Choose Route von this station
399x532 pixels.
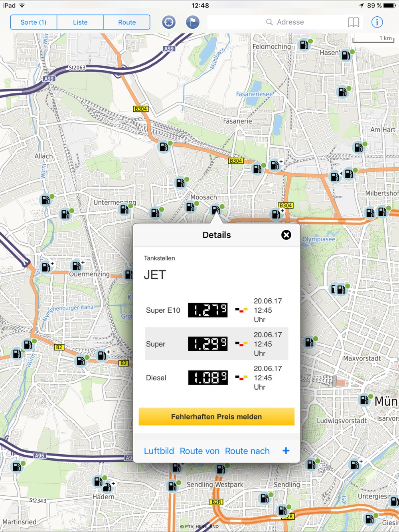[x=199, y=451]
